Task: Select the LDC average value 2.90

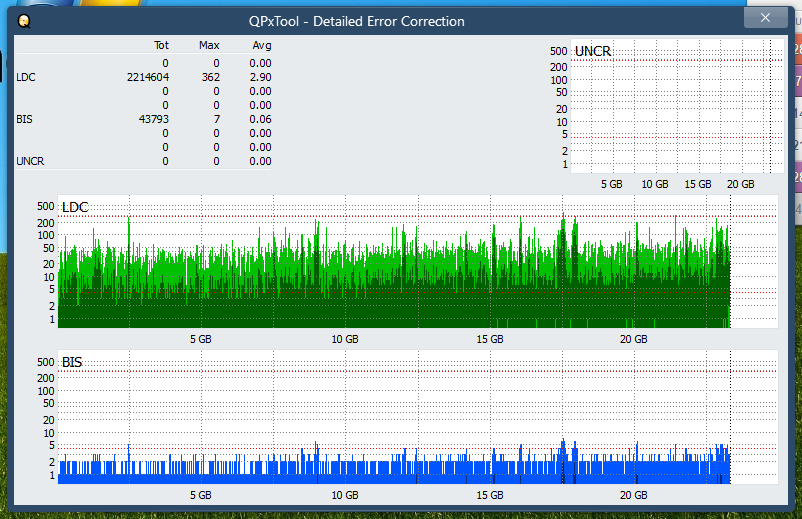Action: 260,77
